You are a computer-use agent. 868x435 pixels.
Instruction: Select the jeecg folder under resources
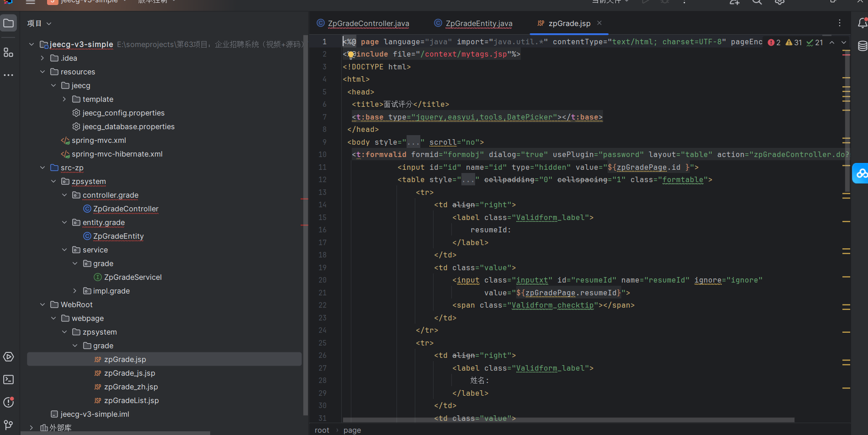(81, 85)
